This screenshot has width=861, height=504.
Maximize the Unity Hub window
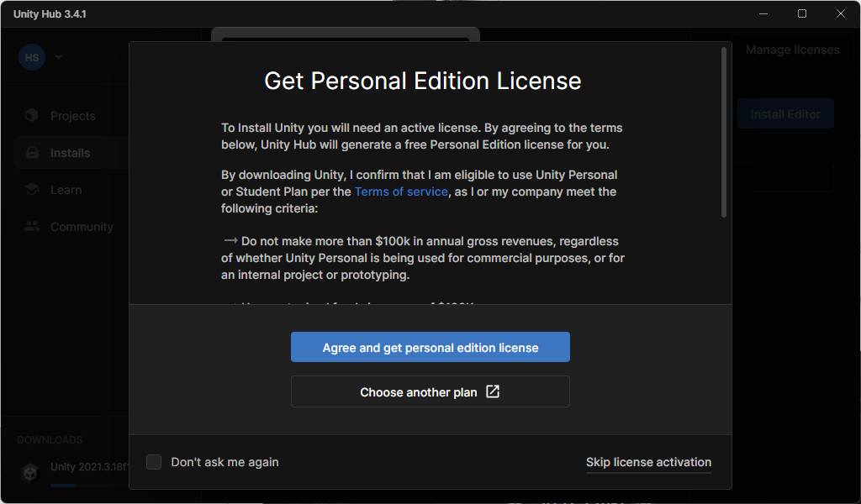coord(802,13)
